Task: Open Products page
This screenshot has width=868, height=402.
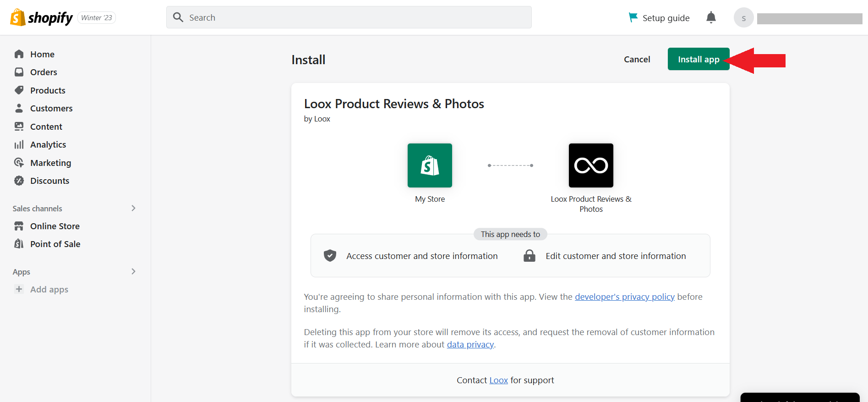Action: (x=48, y=90)
